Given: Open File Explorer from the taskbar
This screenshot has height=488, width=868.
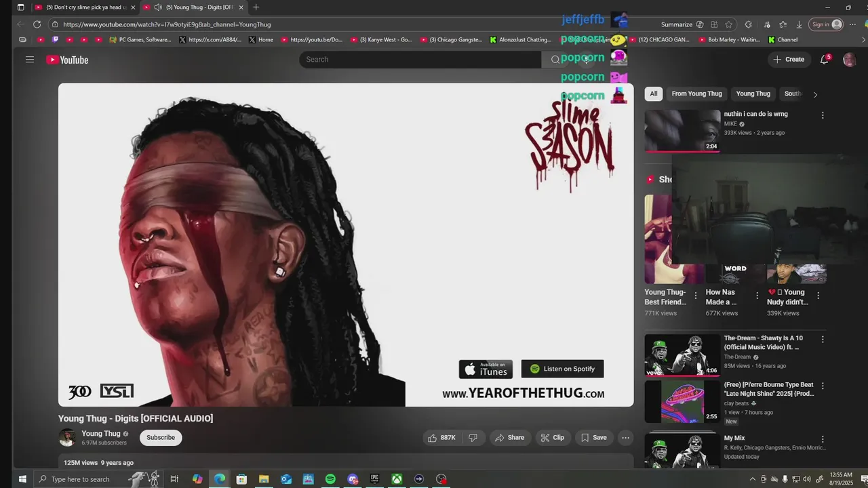Looking at the screenshot, I should (264, 479).
